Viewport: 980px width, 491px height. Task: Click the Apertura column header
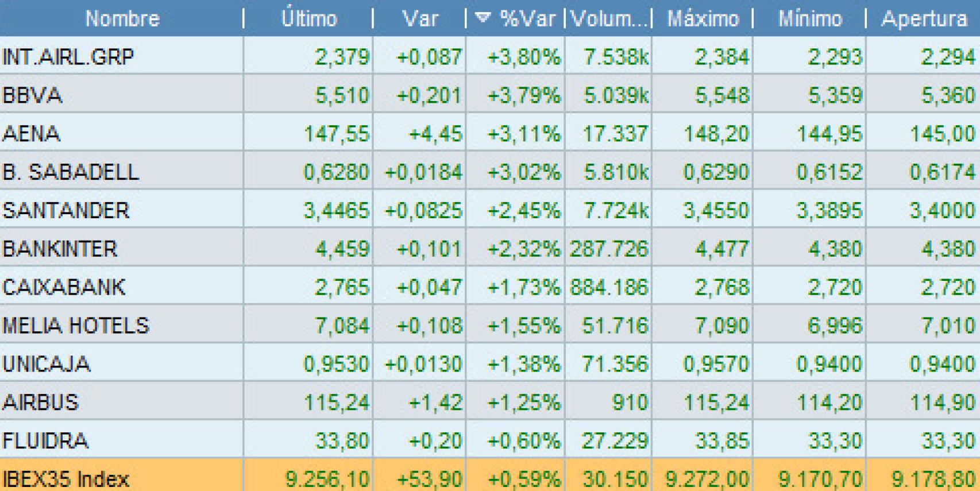(924, 18)
